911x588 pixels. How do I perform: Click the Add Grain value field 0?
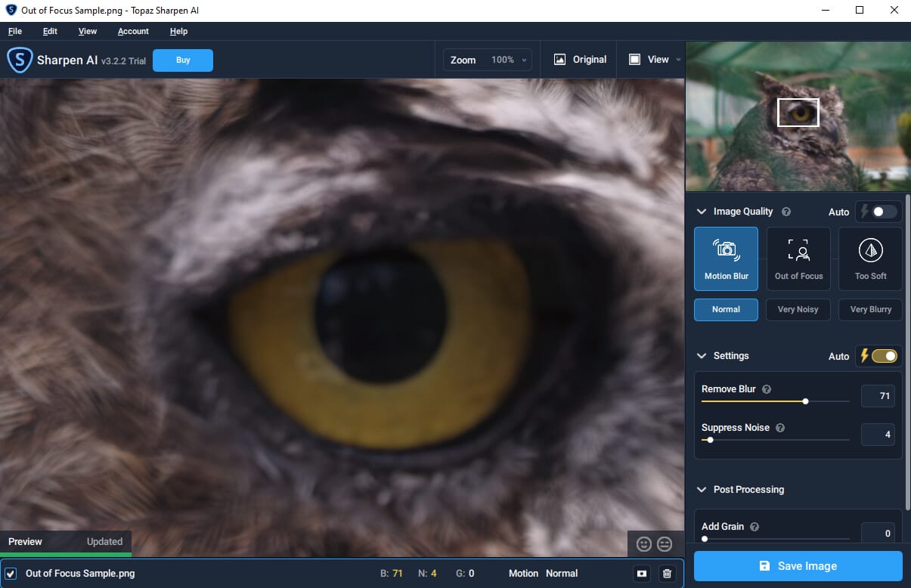(x=878, y=534)
